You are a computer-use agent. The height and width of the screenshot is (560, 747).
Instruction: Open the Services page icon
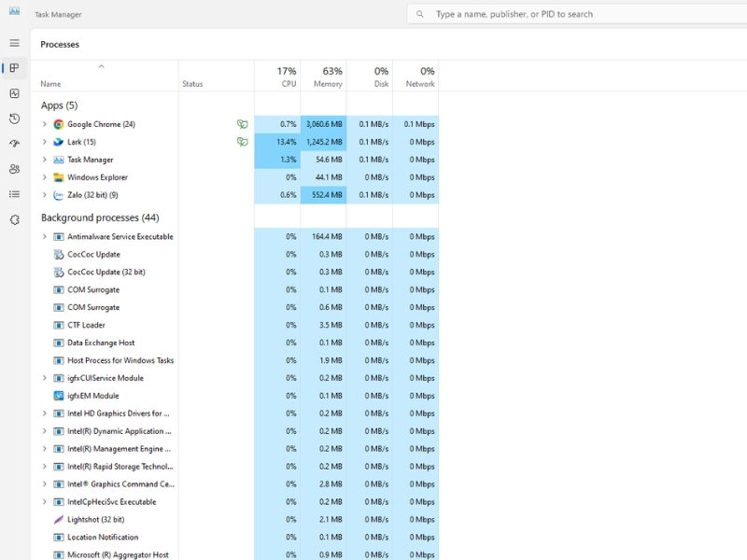click(x=14, y=219)
